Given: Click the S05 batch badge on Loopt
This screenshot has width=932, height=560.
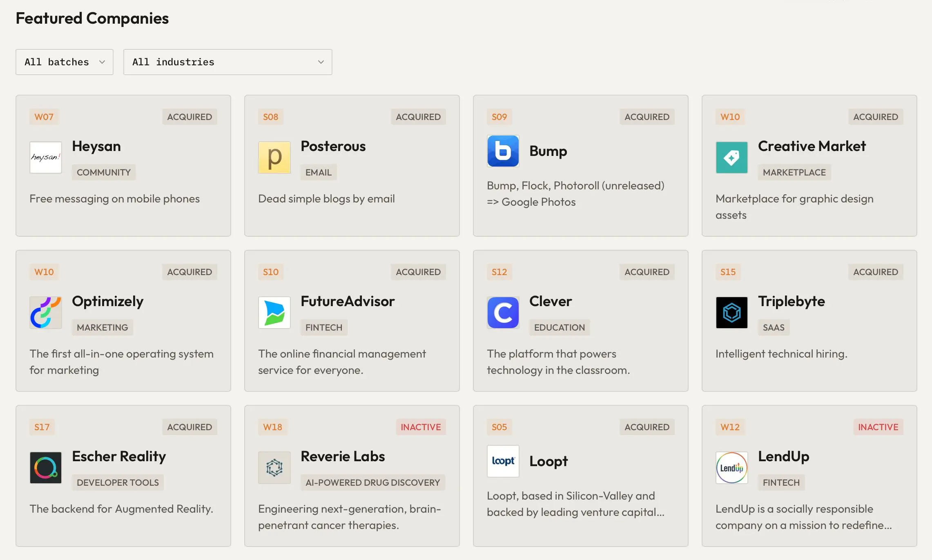Looking at the screenshot, I should (x=499, y=427).
